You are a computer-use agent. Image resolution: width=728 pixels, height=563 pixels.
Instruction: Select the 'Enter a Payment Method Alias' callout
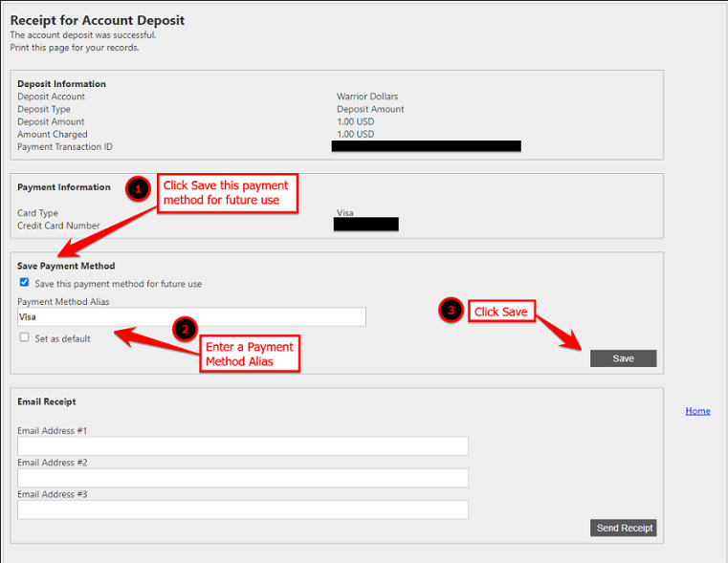coord(249,354)
